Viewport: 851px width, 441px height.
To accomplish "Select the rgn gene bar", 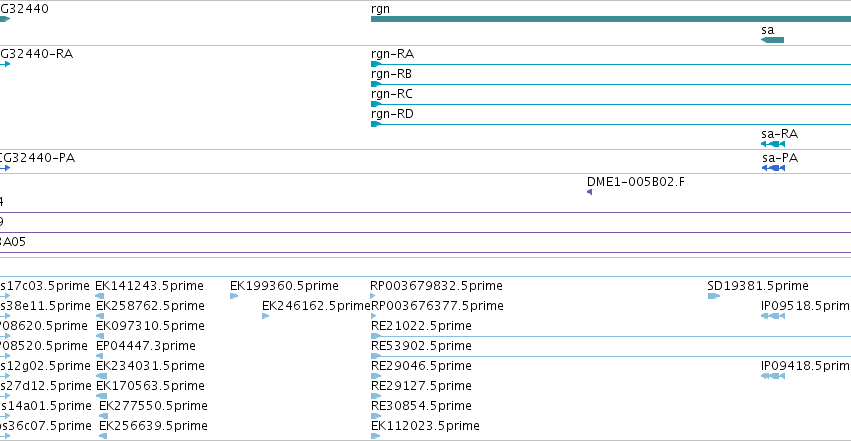I will click(611, 19).
